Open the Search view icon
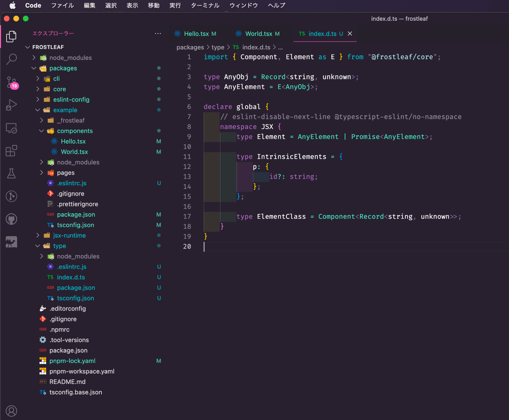This screenshot has width=509, height=420. [11, 59]
